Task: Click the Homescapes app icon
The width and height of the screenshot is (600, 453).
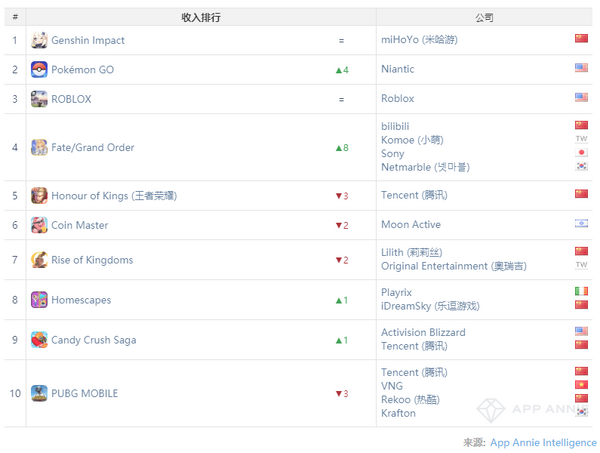Action: click(39, 300)
